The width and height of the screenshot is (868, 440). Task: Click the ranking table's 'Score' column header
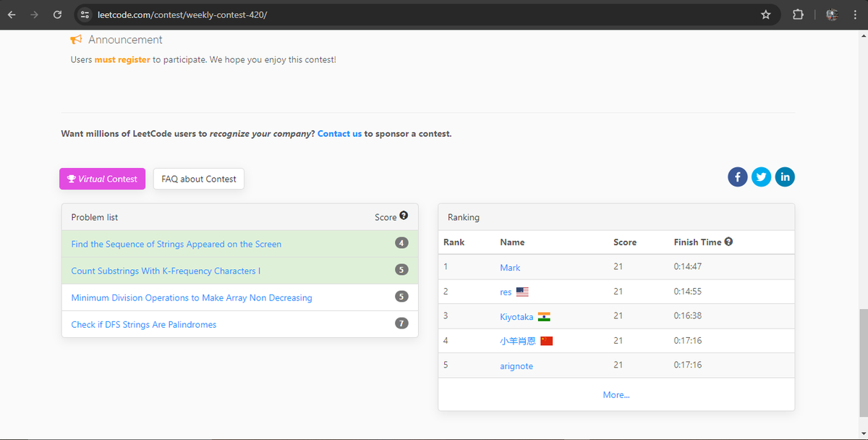pos(625,242)
